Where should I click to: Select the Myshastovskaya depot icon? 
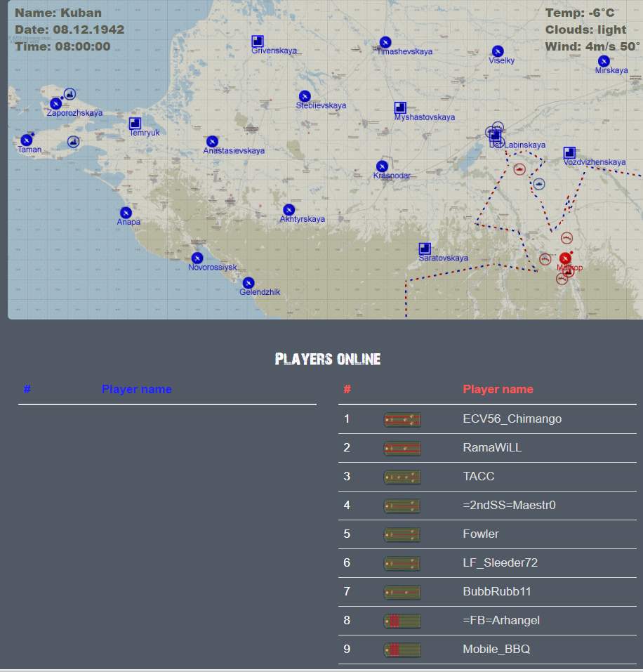[x=400, y=108]
